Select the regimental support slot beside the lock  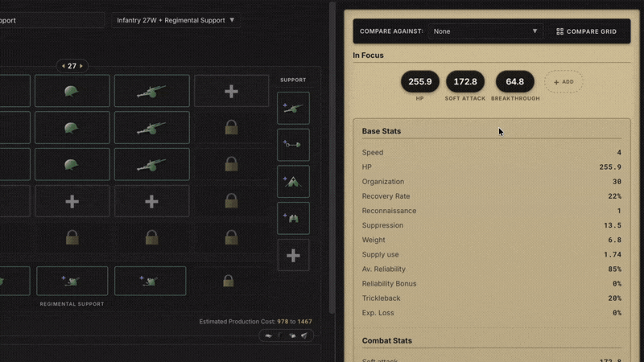(150, 281)
